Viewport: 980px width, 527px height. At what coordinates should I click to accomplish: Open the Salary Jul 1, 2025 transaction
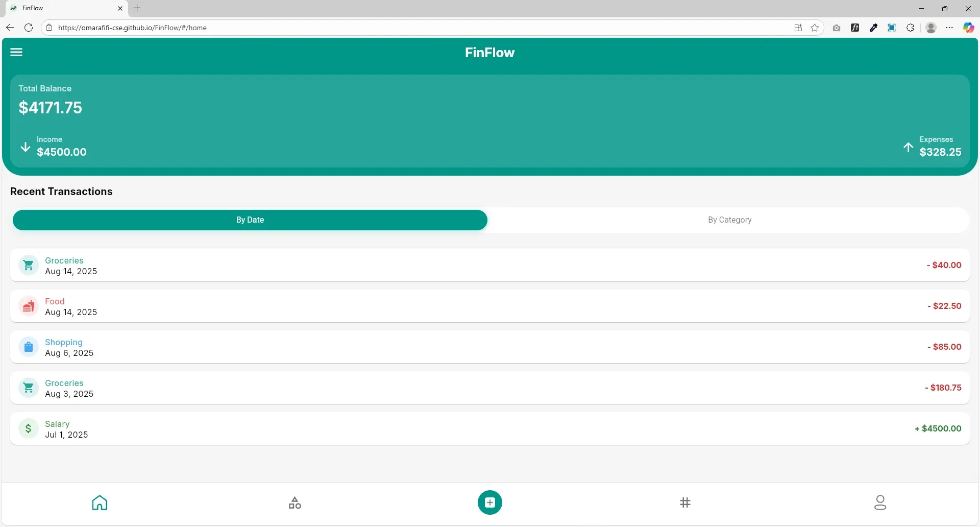[x=490, y=428]
